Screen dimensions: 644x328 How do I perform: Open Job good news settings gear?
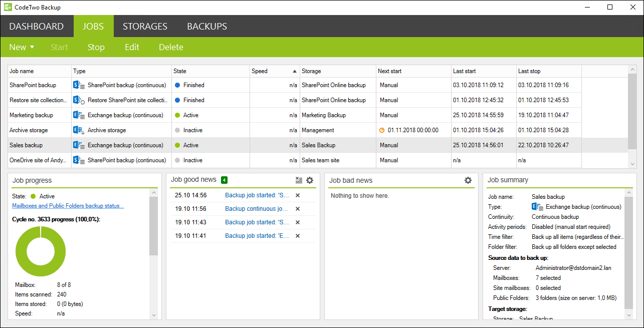310,180
